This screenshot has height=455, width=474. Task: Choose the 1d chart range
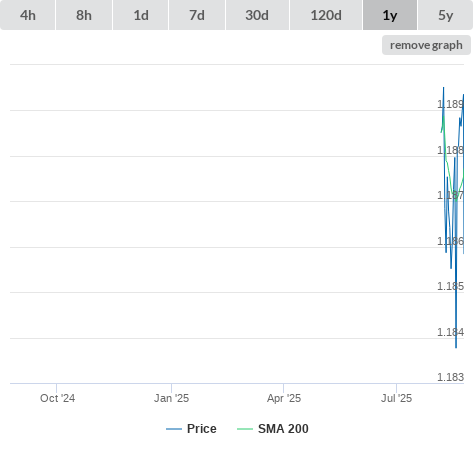[141, 15]
